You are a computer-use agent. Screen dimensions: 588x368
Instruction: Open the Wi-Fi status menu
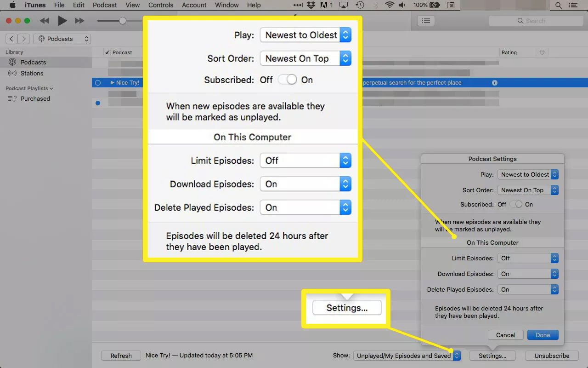[x=390, y=5]
